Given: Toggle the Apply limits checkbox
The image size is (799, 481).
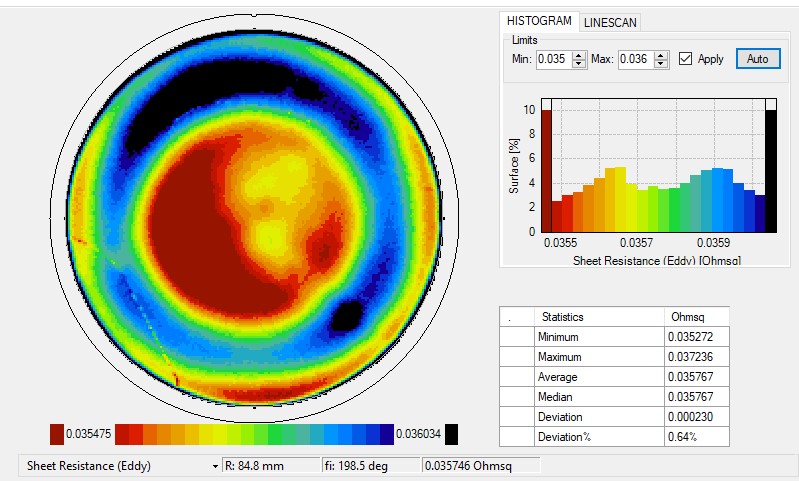Looking at the screenshot, I should 685,59.
